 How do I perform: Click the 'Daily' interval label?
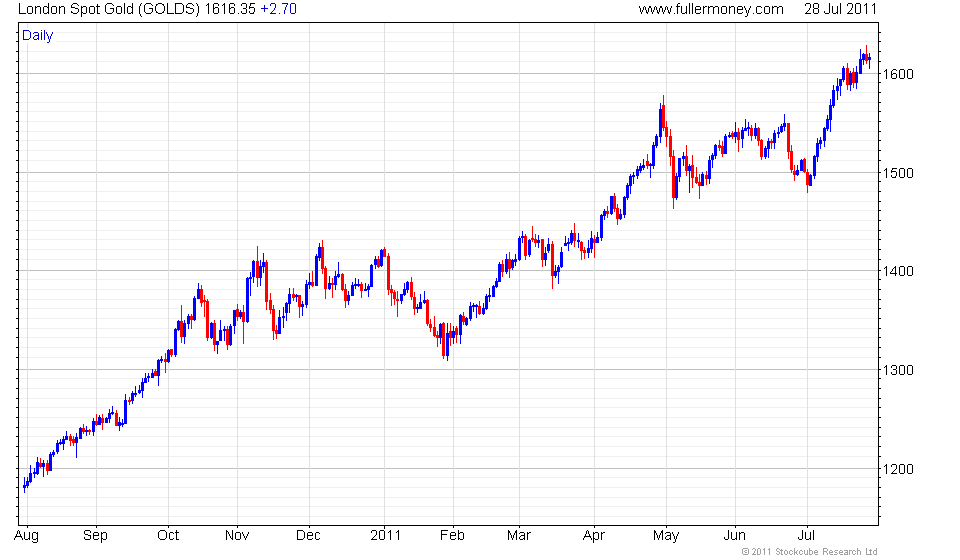click(x=37, y=35)
